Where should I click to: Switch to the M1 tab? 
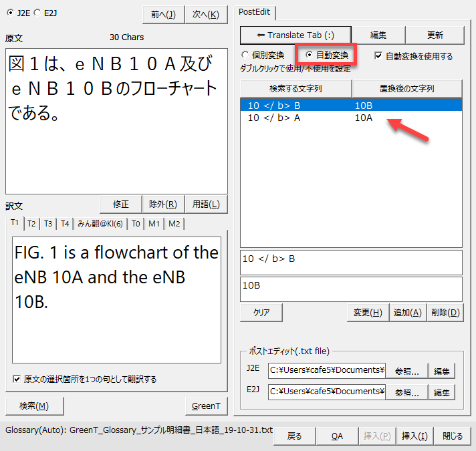154,223
